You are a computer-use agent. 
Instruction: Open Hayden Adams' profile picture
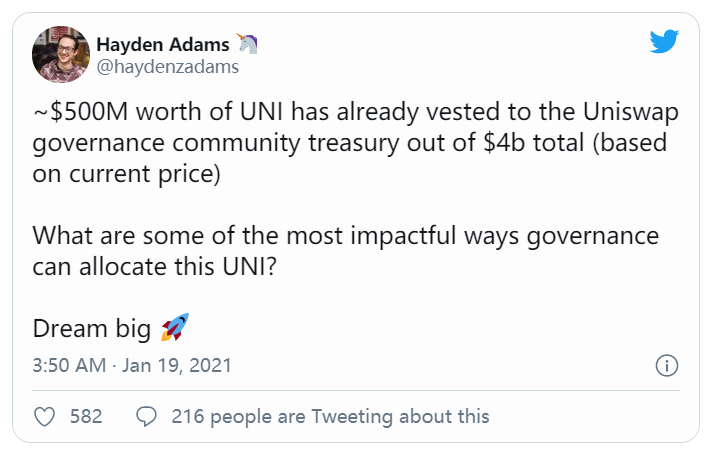coord(60,55)
